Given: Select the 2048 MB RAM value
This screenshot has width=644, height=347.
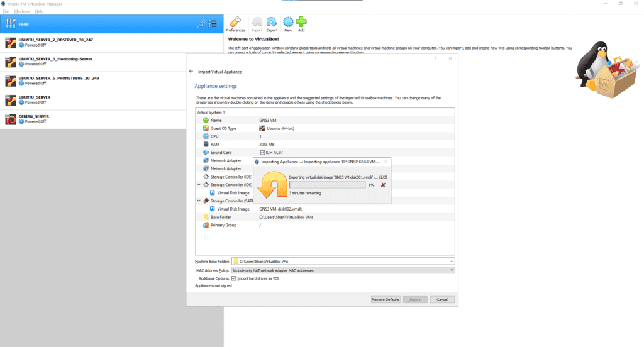Looking at the screenshot, I should coord(267,145).
